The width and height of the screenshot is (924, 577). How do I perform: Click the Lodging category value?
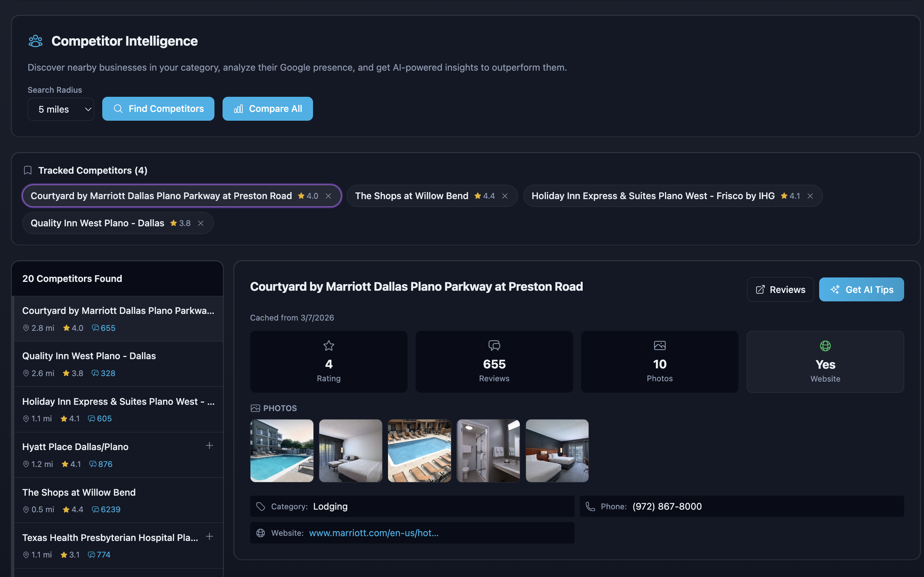tap(330, 506)
